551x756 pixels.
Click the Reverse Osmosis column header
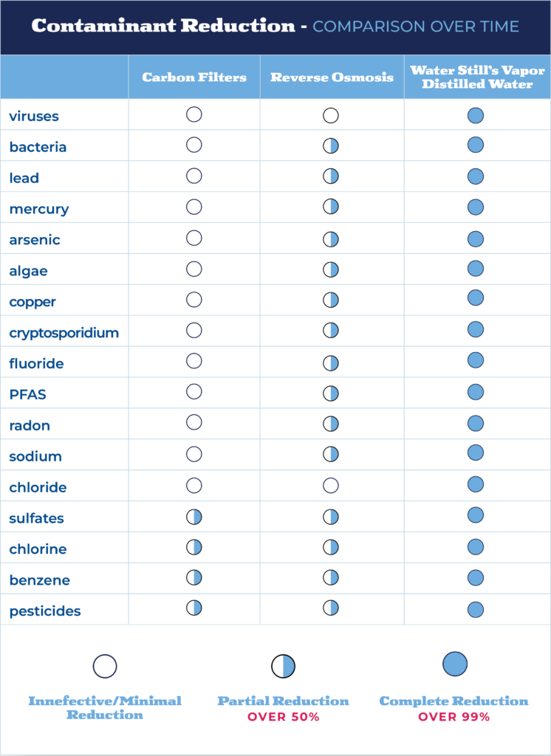332,77
